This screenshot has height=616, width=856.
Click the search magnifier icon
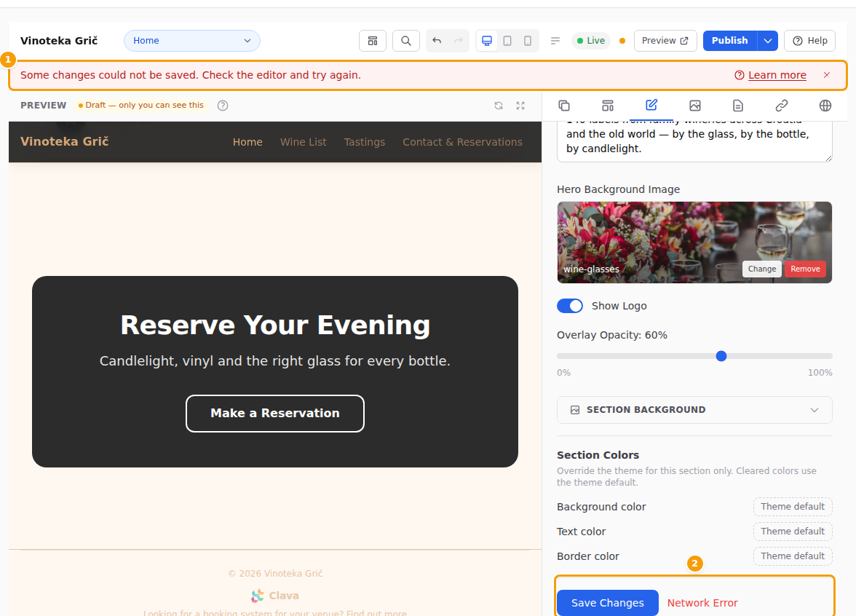tap(406, 41)
